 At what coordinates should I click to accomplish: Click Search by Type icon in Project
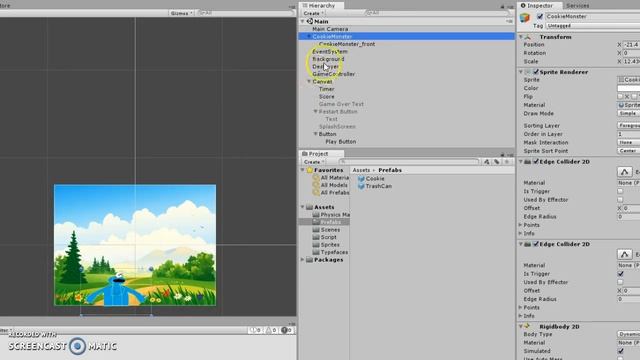pos(487,162)
